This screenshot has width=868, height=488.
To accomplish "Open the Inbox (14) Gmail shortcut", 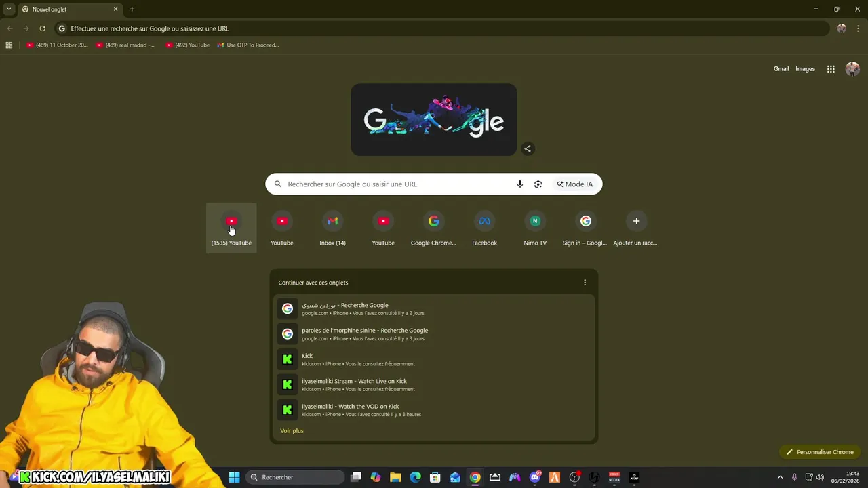I will 332,228.
